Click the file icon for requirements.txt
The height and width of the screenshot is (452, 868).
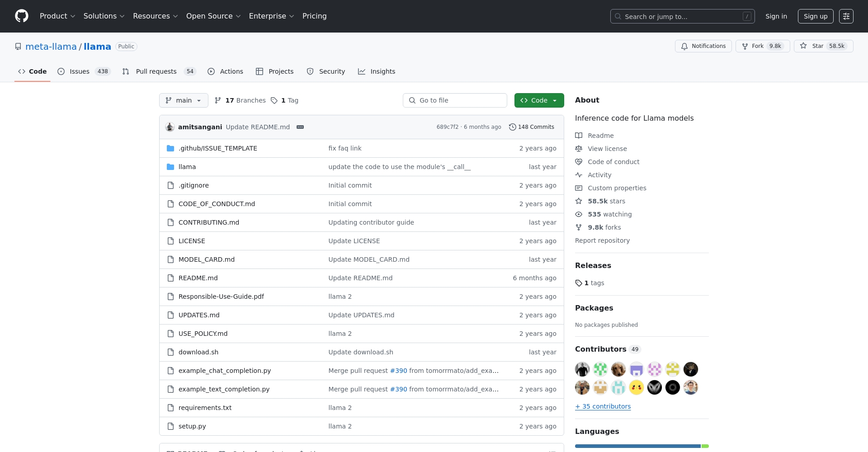pos(170,408)
